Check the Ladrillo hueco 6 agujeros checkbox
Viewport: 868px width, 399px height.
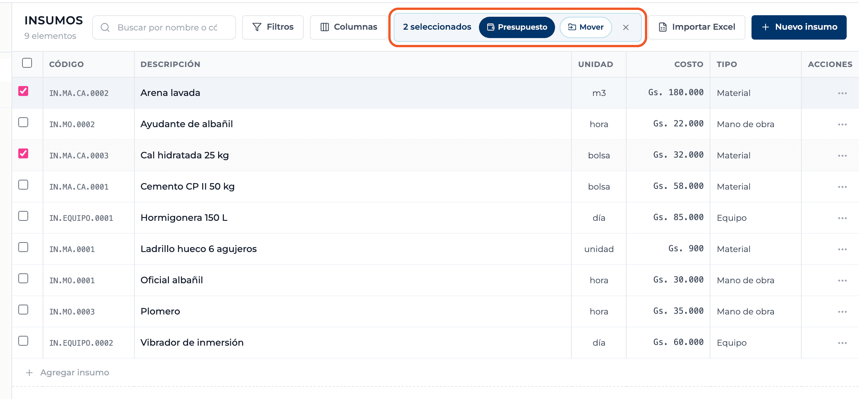click(x=23, y=247)
